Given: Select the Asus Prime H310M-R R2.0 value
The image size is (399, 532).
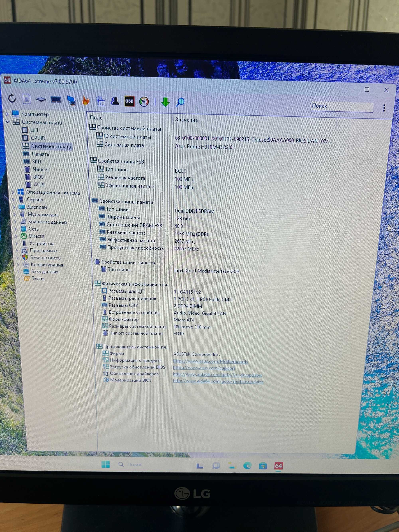Looking at the screenshot, I should coord(203,147).
